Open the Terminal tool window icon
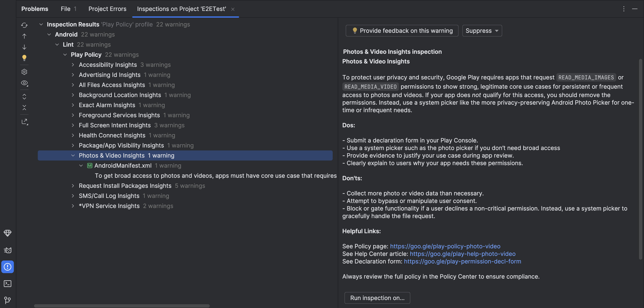This screenshot has height=308, width=644. pos(8,283)
